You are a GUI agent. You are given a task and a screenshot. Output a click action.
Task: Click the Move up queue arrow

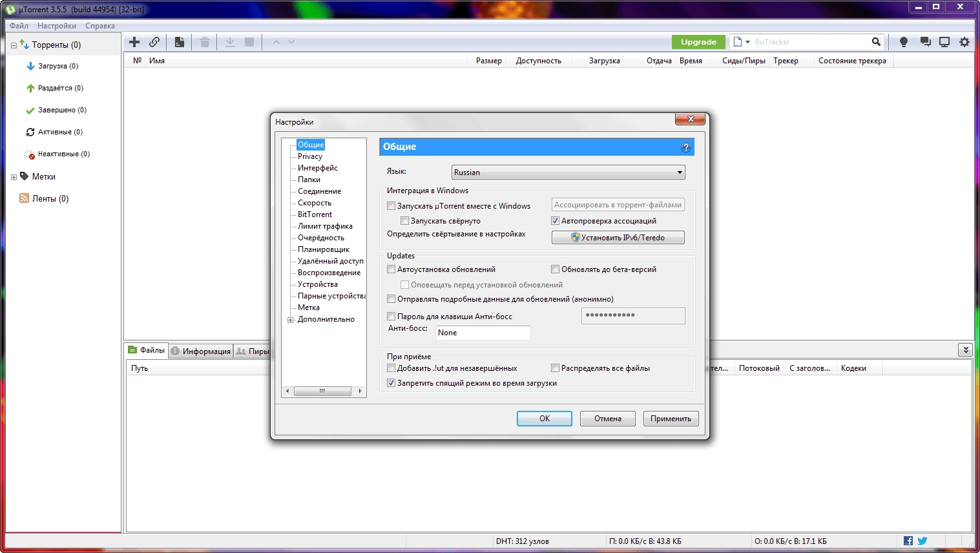pos(276,42)
